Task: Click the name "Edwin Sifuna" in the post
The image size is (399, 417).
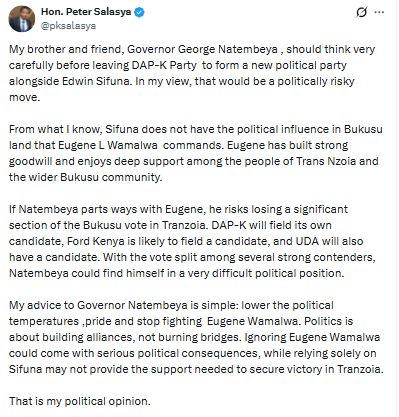Action: coord(97,81)
